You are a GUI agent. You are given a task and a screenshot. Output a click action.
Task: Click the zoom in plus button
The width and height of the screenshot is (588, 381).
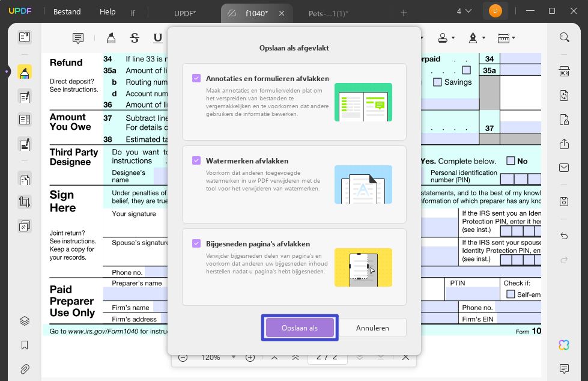(250, 358)
